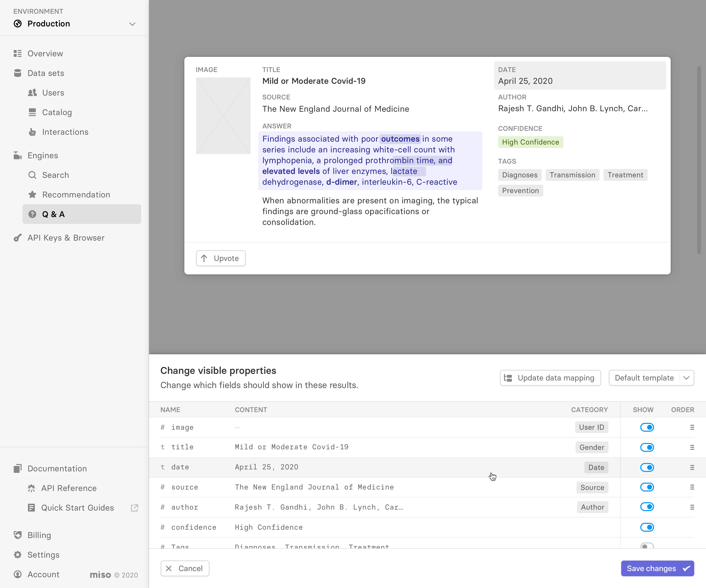This screenshot has height=588, width=706.
Task: Click the Save changes button
Action: (657, 568)
